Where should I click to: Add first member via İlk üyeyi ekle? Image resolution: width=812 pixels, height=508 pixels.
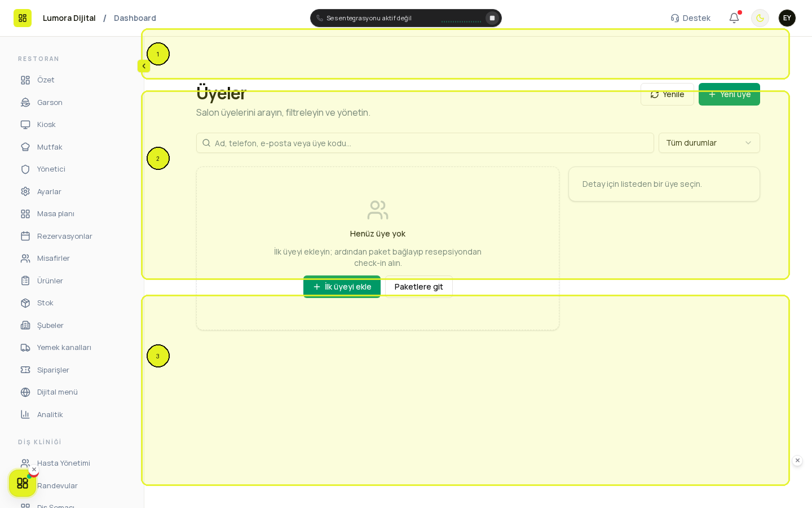pyautogui.click(x=342, y=287)
